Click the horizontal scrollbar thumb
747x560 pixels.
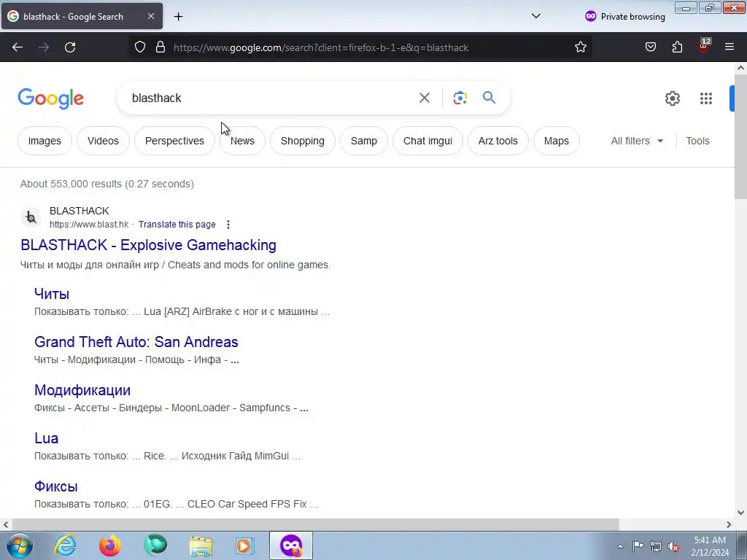click(x=314, y=525)
